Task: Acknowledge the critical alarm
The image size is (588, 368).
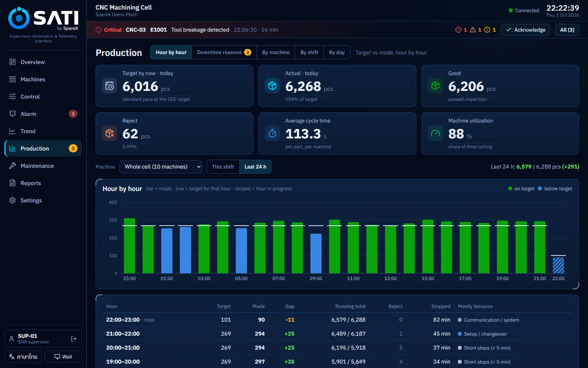Action: coord(526,30)
